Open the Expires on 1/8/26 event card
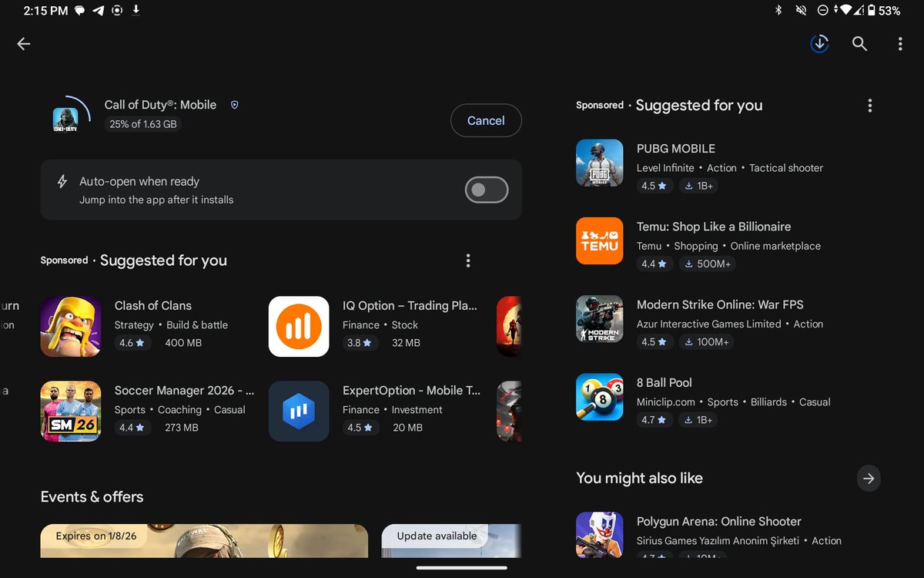 (x=204, y=541)
